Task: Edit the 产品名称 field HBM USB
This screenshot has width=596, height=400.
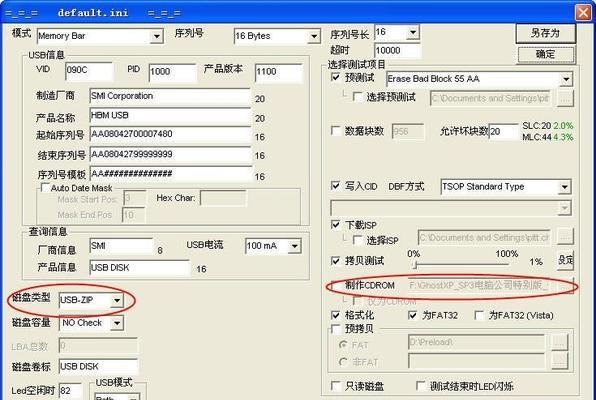Action: [x=170, y=116]
